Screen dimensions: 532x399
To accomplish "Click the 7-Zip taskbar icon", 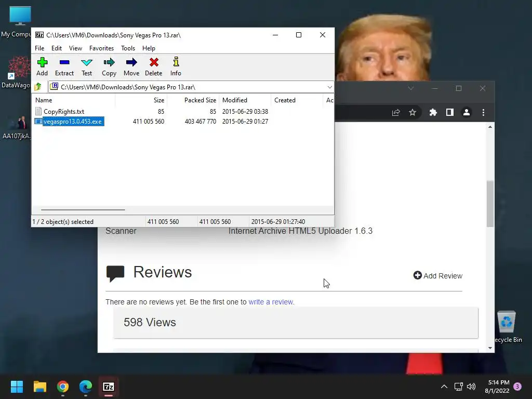I will pyautogui.click(x=108, y=387).
